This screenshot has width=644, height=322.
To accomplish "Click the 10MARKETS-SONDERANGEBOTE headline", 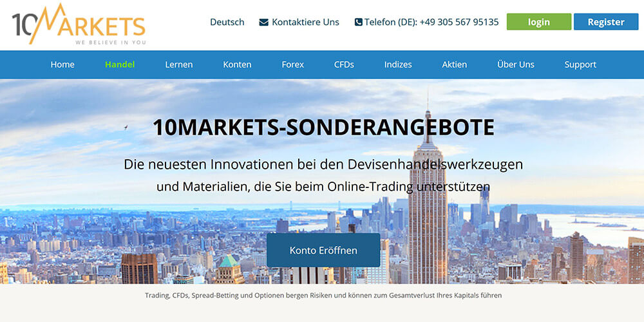I will [x=323, y=128].
